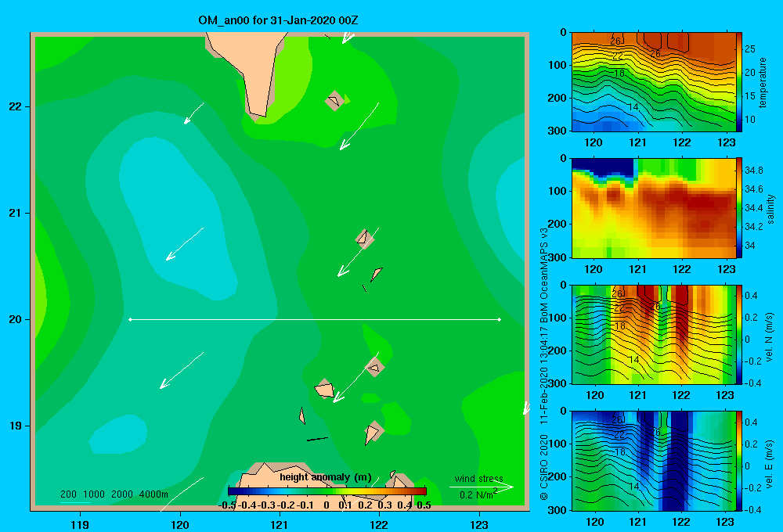Click the longitude 123 axis label under the main map
The image size is (783, 532).
(479, 524)
